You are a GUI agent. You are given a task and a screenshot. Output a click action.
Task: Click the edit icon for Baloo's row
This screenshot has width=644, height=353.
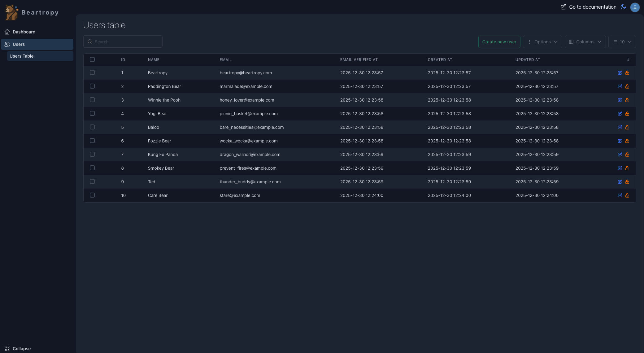[620, 127]
